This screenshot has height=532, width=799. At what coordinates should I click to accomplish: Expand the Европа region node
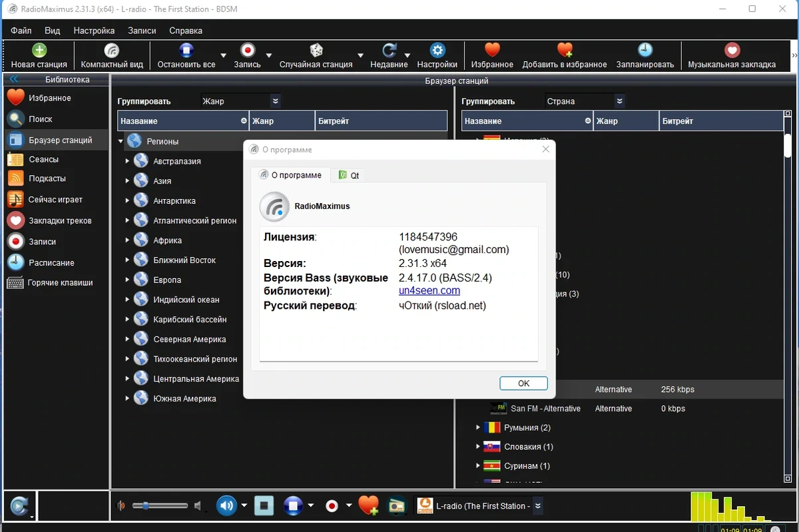click(127, 280)
